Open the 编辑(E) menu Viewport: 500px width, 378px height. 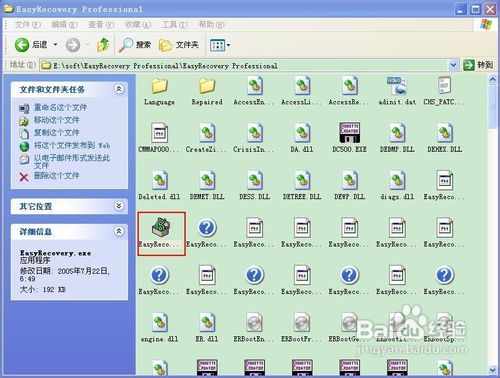click(64, 25)
